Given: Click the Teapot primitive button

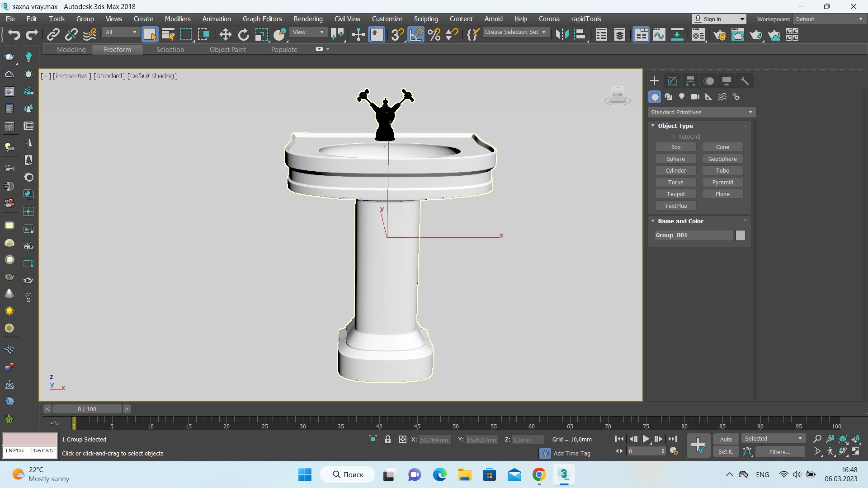Looking at the screenshot, I should tap(675, 194).
